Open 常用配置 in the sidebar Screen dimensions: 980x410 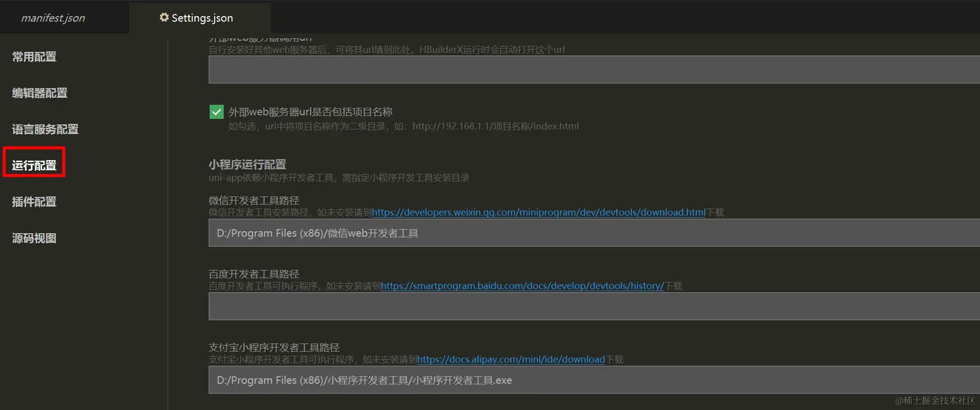click(34, 57)
